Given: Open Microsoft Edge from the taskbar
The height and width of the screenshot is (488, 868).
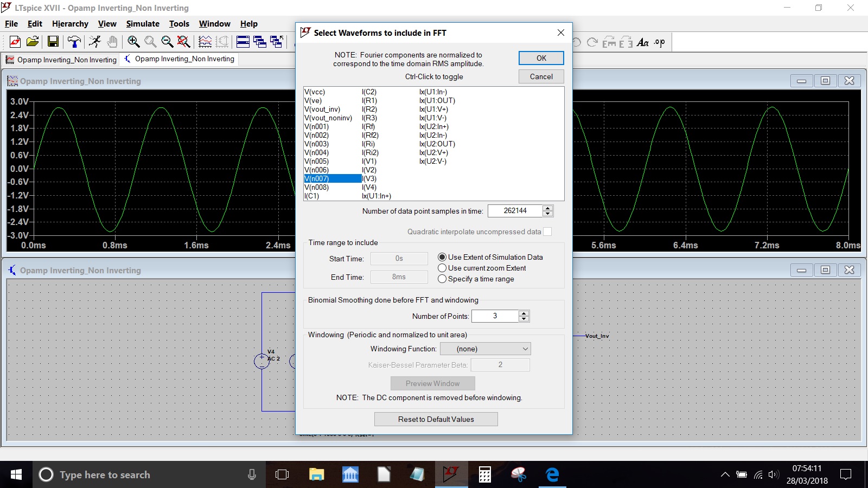Looking at the screenshot, I should tap(552, 474).
